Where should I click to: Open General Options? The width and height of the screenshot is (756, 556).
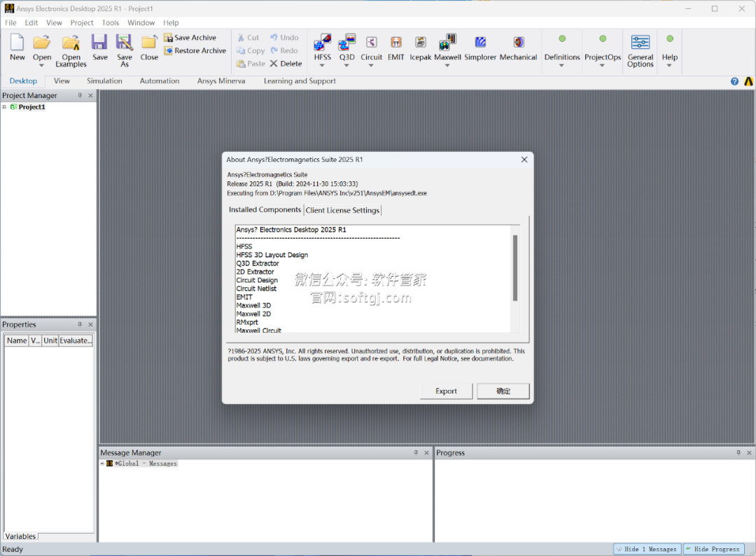(640, 50)
